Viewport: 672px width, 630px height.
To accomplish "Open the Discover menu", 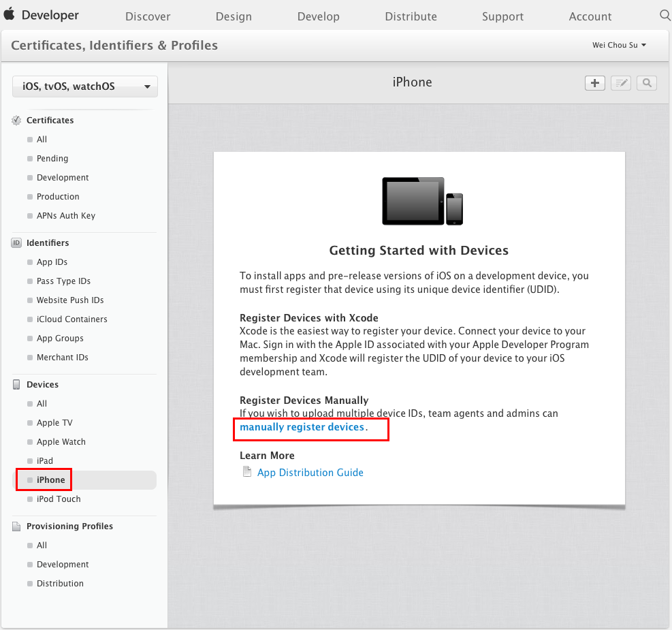I will pos(148,17).
